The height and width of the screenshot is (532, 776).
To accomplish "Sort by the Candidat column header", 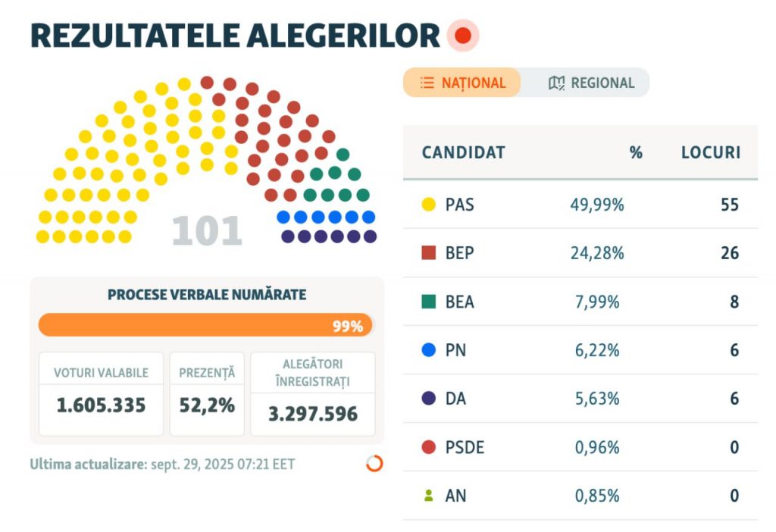I will coord(463,152).
